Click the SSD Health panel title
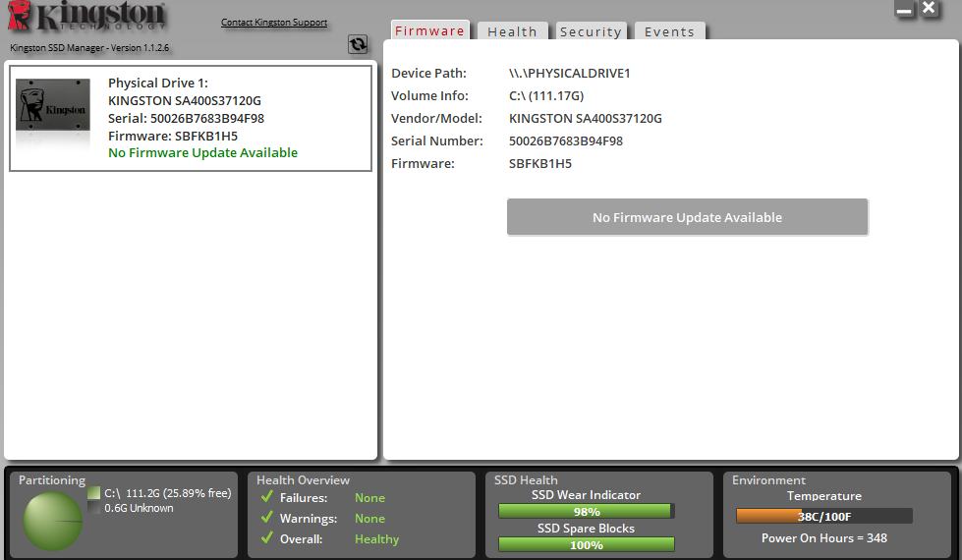This screenshot has height=560, width=962. 526,480
